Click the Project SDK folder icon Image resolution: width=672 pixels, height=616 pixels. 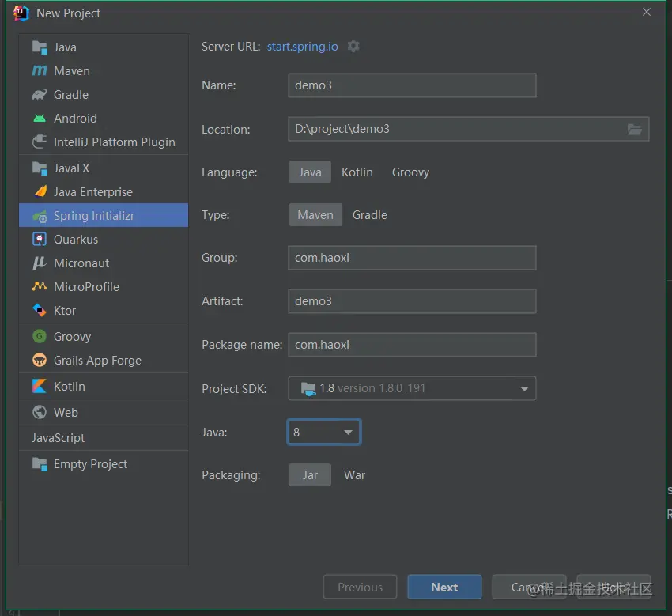click(308, 389)
